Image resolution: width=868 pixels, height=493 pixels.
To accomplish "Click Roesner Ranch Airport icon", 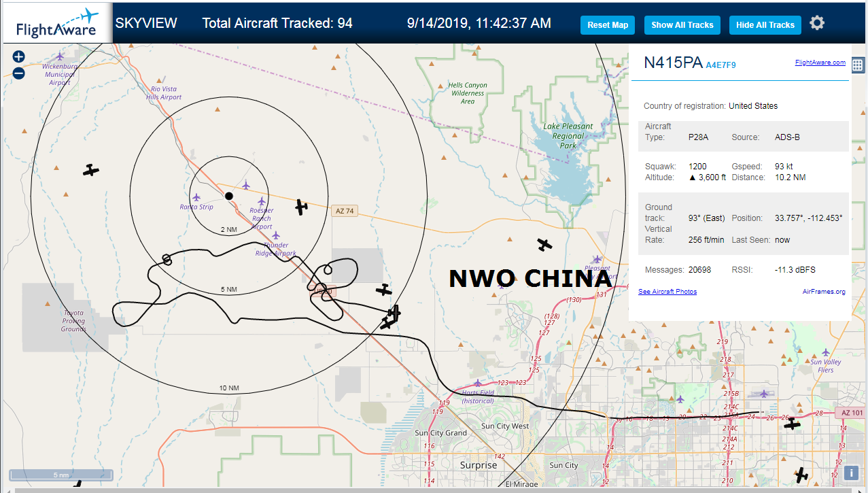I will tap(262, 201).
